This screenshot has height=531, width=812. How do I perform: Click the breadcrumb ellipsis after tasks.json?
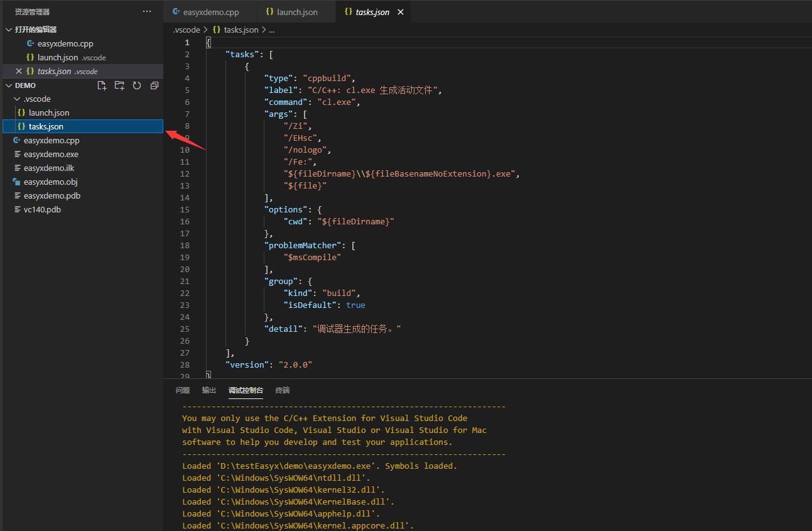tap(271, 30)
